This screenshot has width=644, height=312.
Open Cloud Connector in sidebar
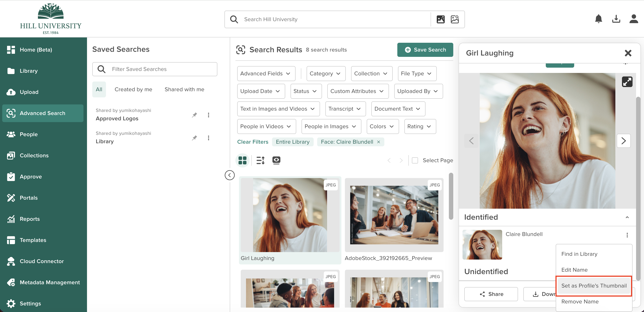[43, 261]
